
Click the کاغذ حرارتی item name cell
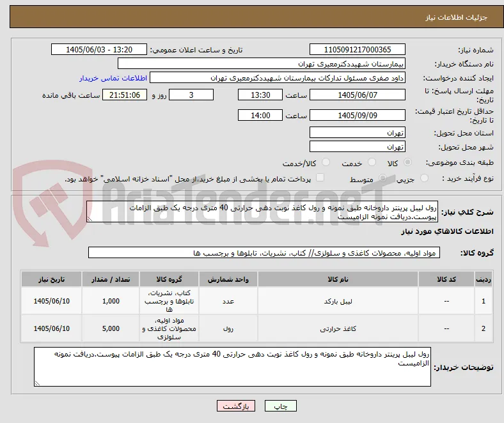pos(338,328)
